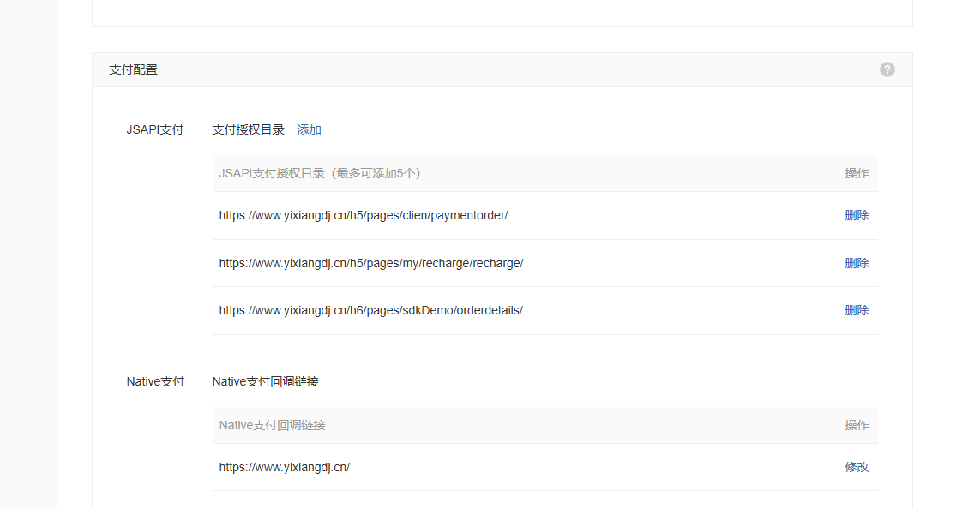This screenshot has width=980, height=509.
Task: Click the gray Native支付回调链接 table header
Action: [x=272, y=425]
